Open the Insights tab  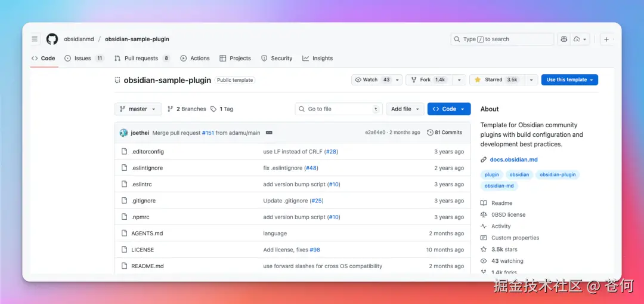[317, 59]
